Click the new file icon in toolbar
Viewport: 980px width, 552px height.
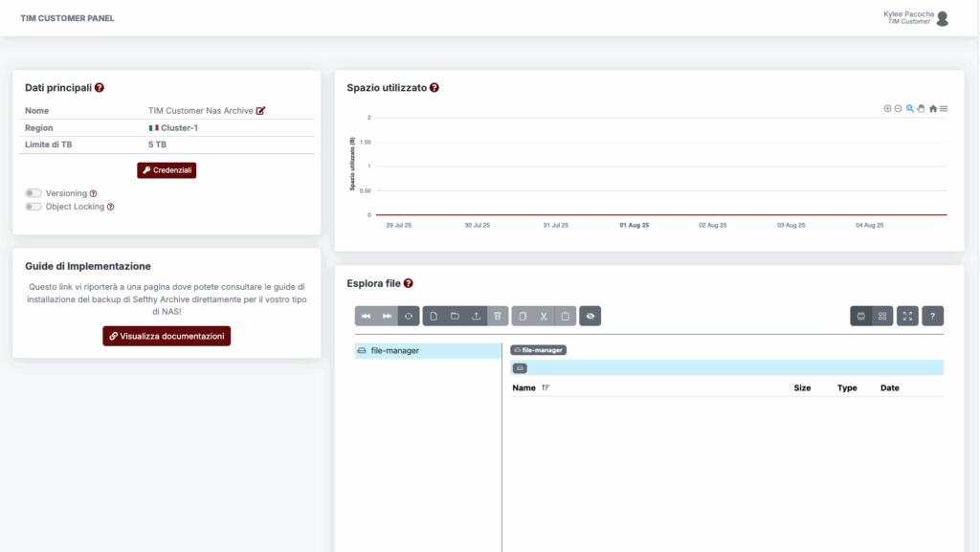(x=434, y=316)
